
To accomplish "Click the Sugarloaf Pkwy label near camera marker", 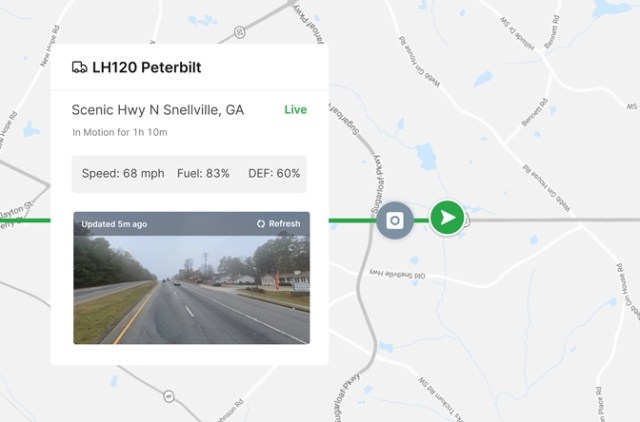I will tap(377, 184).
